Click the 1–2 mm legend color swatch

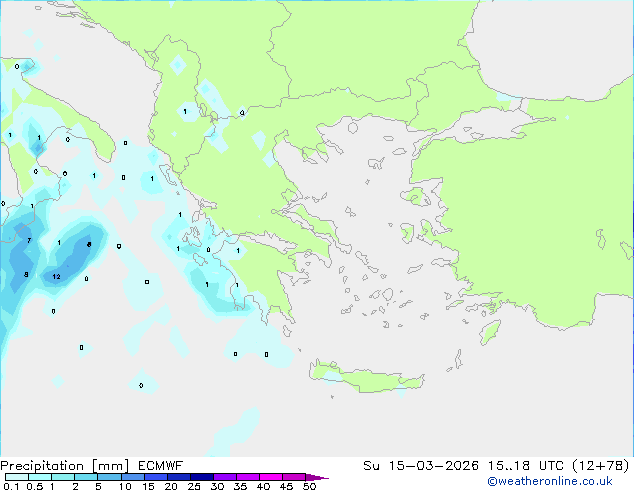coord(63,477)
